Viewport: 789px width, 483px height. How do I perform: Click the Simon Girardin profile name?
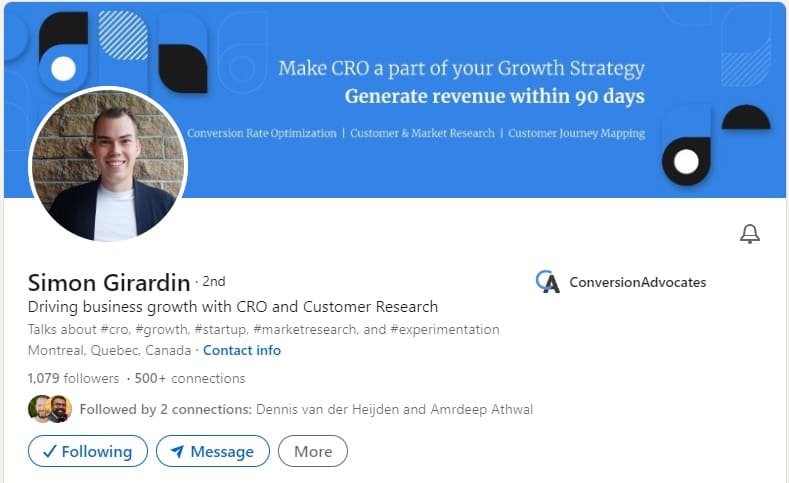[x=109, y=283]
